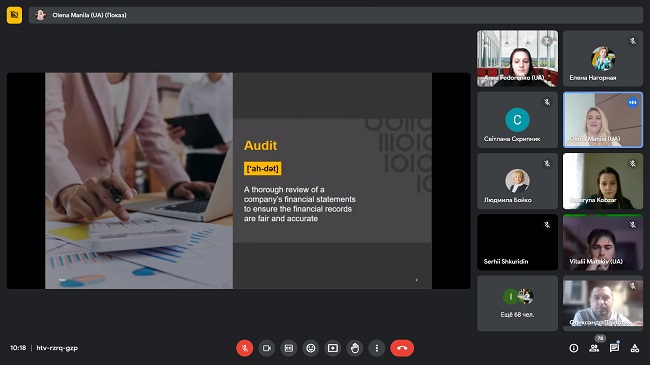Image resolution: width=650 pixels, height=365 pixels.
Task: Show the participants list panel
Action: [594, 348]
